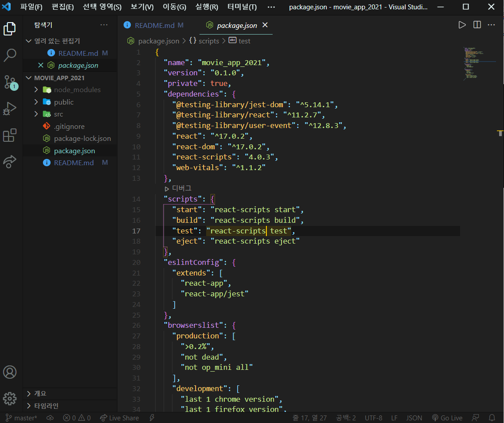Click the cursor position 줄 17, 열 27

point(309,418)
